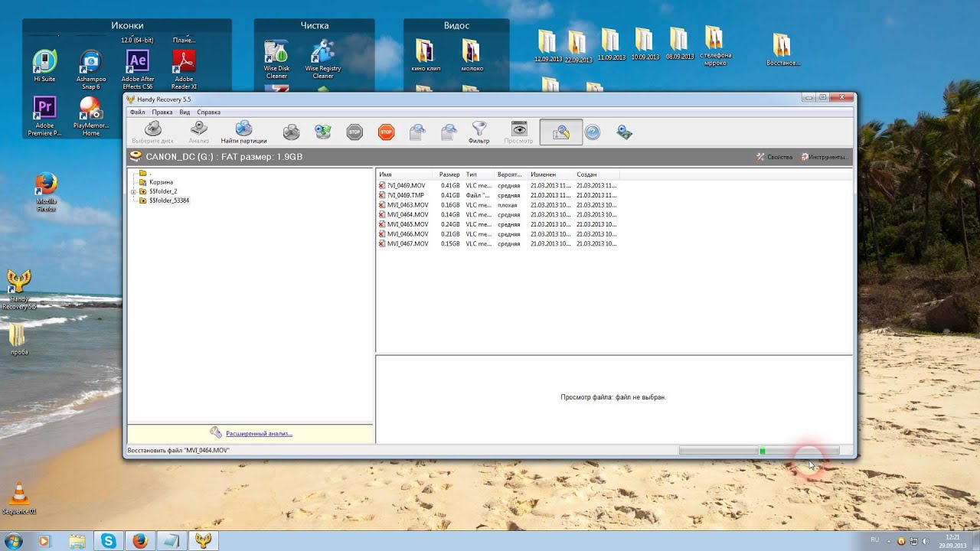Click the red stop sign toolbar icon
Viewport: 980px width, 551px height.
click(x=386, y=132)
